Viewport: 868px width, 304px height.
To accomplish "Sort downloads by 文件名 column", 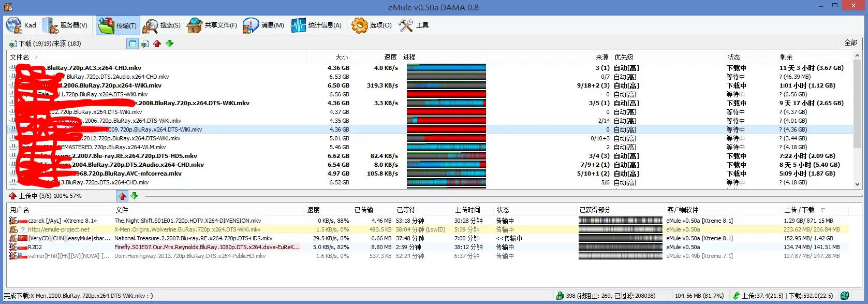I will click(157, 57).
